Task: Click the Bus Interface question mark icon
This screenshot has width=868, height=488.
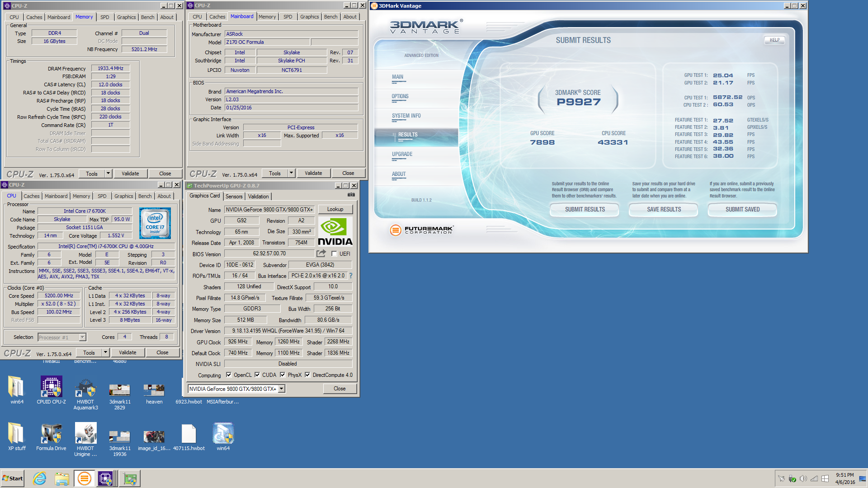Action: click(350, 276)
